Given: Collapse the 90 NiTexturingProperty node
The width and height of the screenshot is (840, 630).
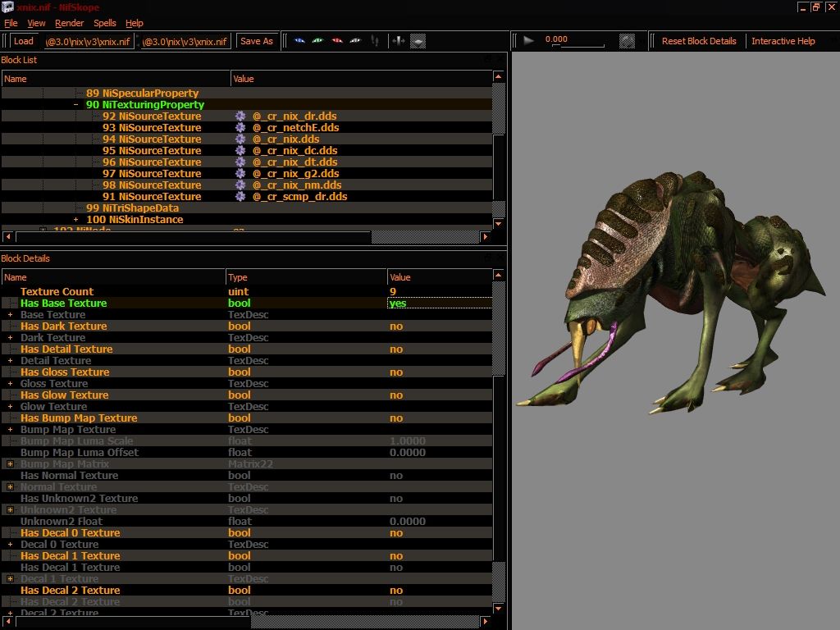Looking at the screenshot, I should 76,105.
